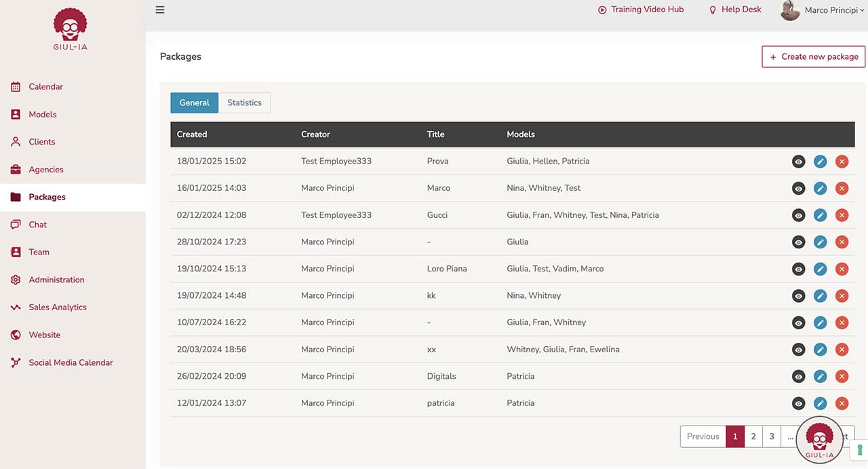This screenshot has height=469, width=868.
Task: Delete the patricia package row
Action: 842,403
